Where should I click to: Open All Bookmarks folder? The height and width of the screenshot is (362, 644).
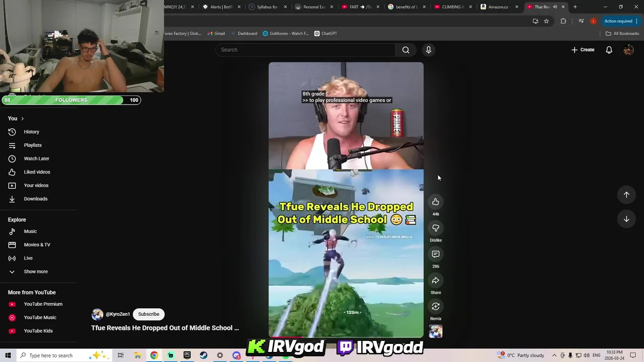622,34
